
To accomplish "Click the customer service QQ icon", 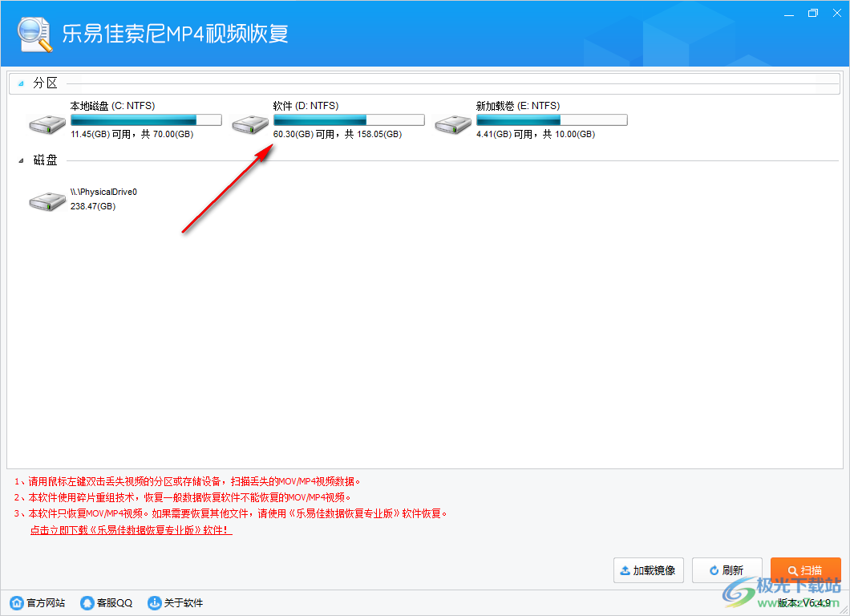I will pyautogui.click(x=87, y=602).
